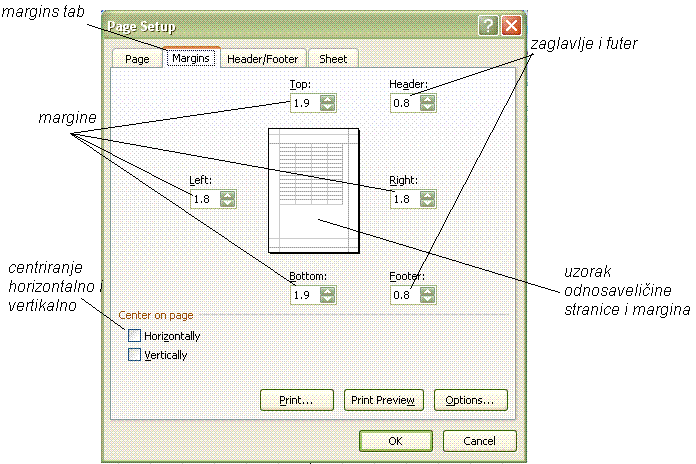
Task: Close the Page Setup dialog
Action: tap(511, 27)
